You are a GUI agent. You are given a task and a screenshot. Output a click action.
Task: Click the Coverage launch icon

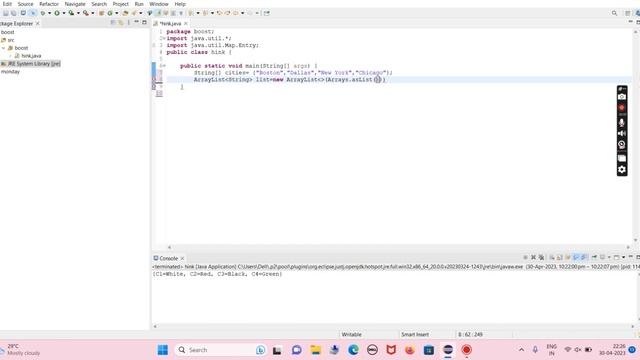[x=71, y=13]
